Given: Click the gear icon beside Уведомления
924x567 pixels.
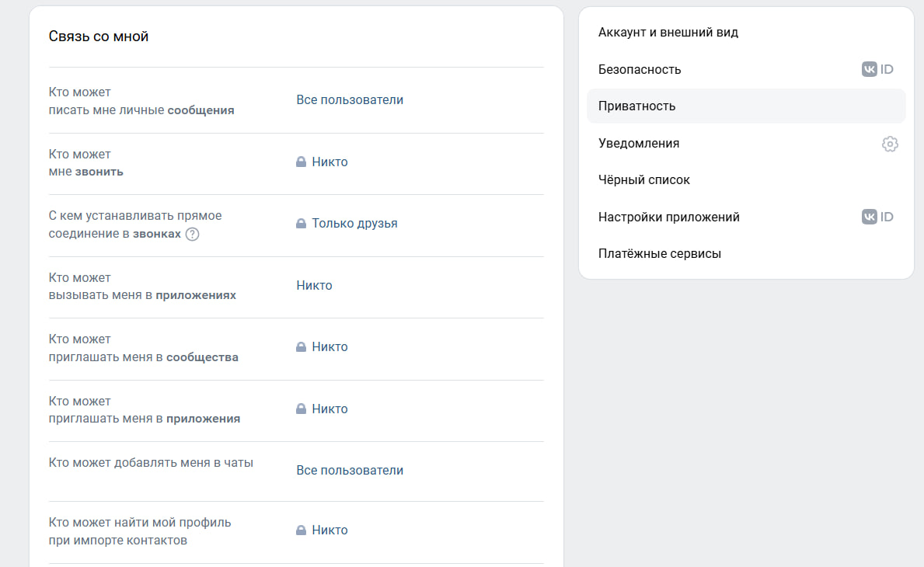Looking at the screenshot, I should (x=890, y=144).
